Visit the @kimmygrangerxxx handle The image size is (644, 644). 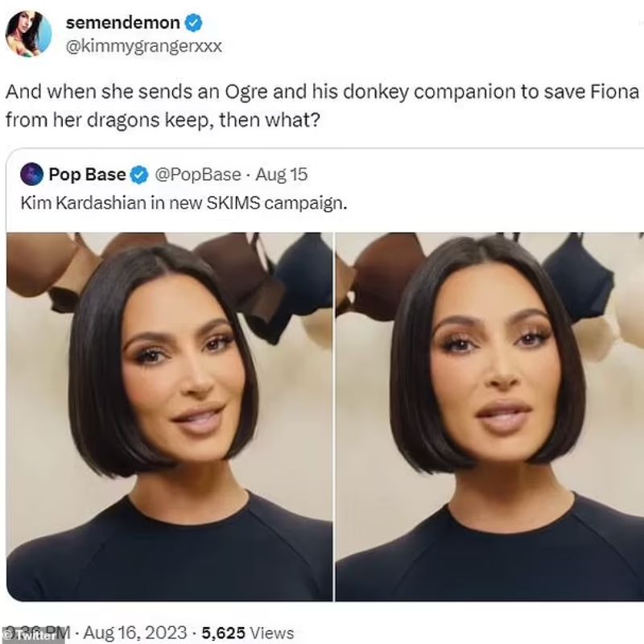144,46
